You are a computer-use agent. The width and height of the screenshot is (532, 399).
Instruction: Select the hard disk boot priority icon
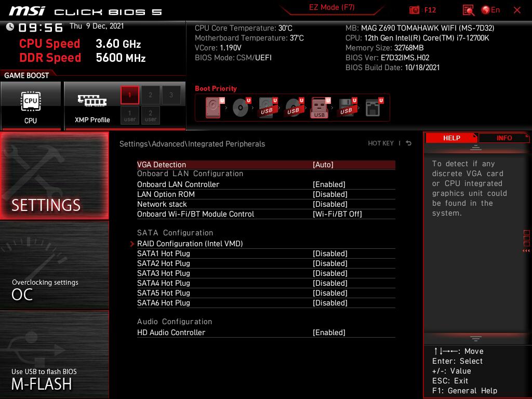[x=215, y=108]
